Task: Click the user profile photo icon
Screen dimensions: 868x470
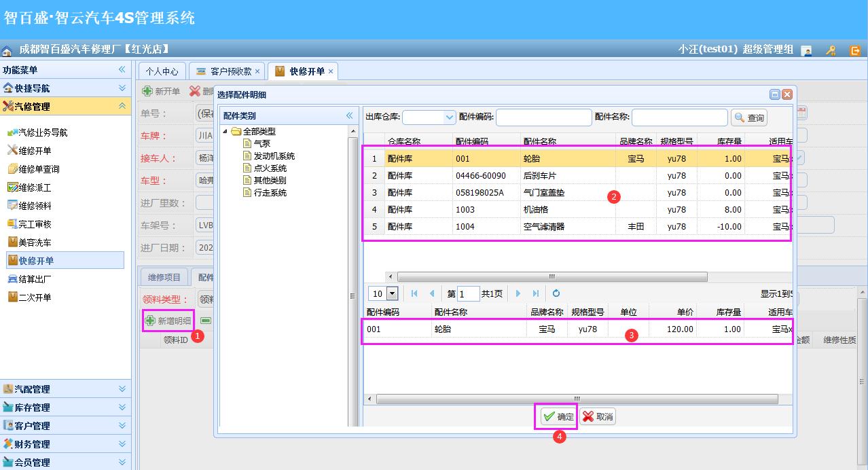Action: pyautogui.click(x=806, y=50)
